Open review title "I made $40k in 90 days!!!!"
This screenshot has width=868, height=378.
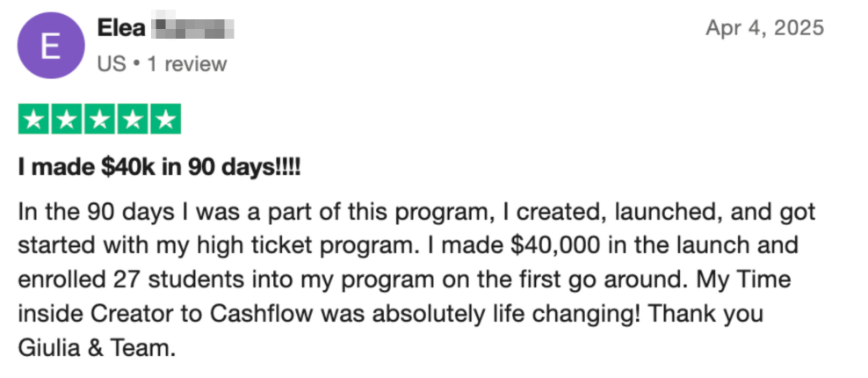tap(159, 167)
